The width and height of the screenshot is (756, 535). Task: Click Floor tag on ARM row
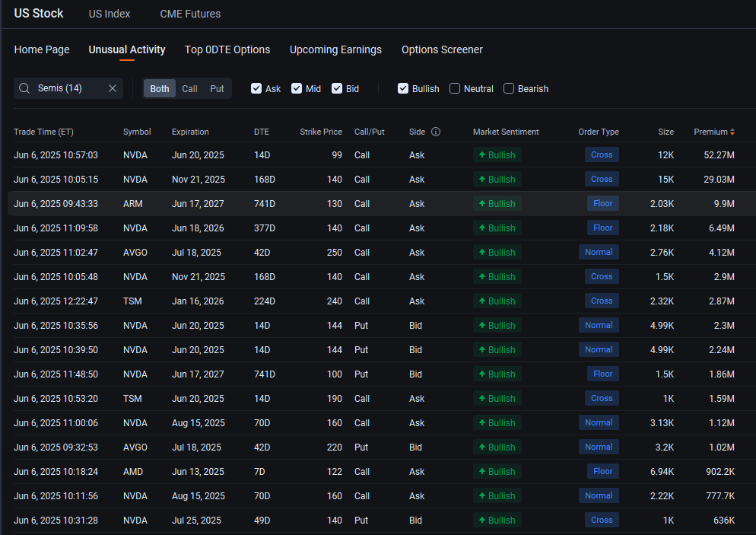tap(602, 204)
